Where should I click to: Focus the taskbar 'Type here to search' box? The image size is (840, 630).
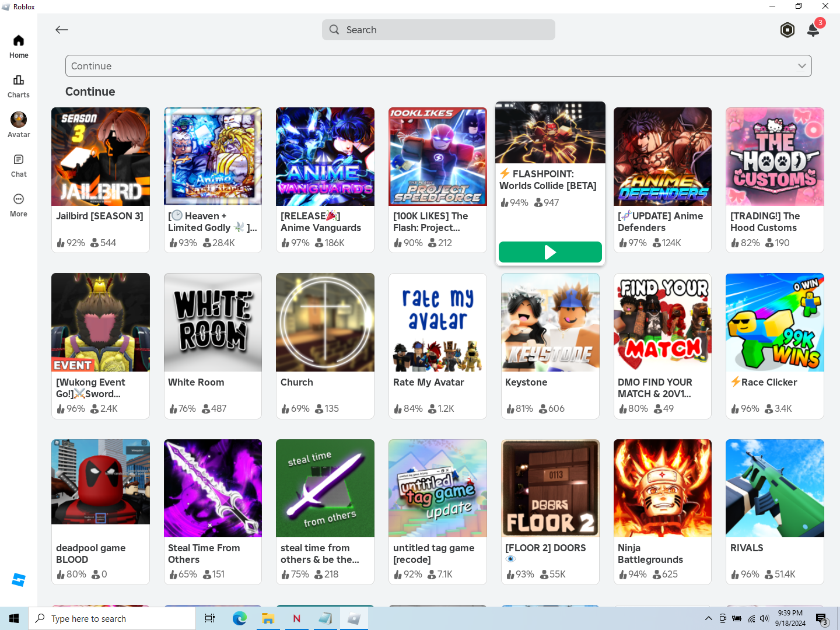[112, 618]
